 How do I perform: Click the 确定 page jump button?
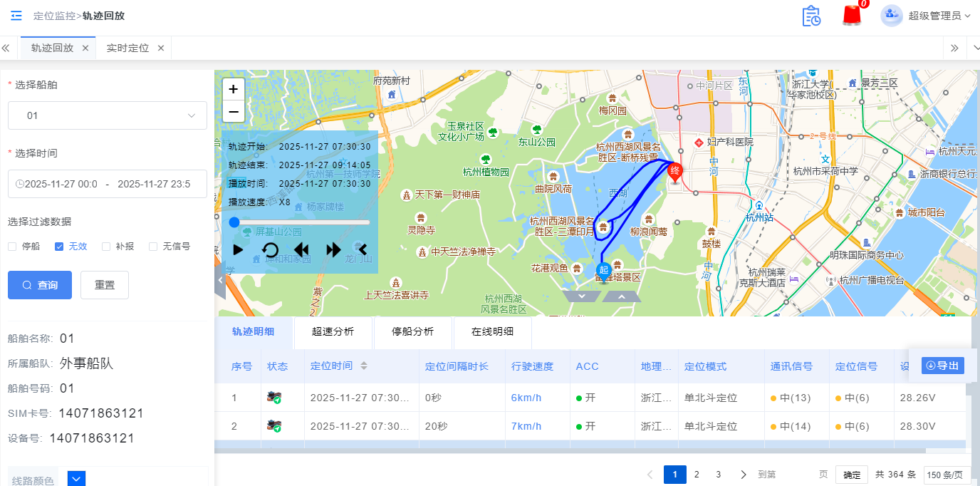click(x=851, y=475)
